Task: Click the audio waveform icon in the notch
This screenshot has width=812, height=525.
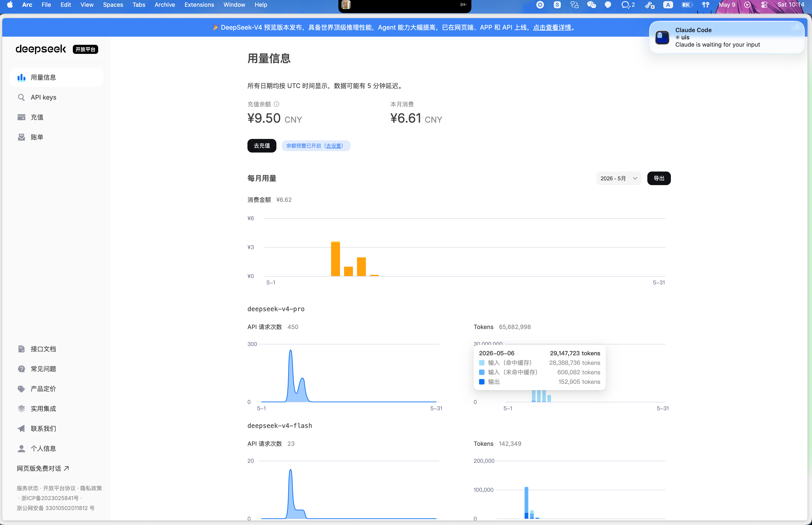Action: [463, 5]
